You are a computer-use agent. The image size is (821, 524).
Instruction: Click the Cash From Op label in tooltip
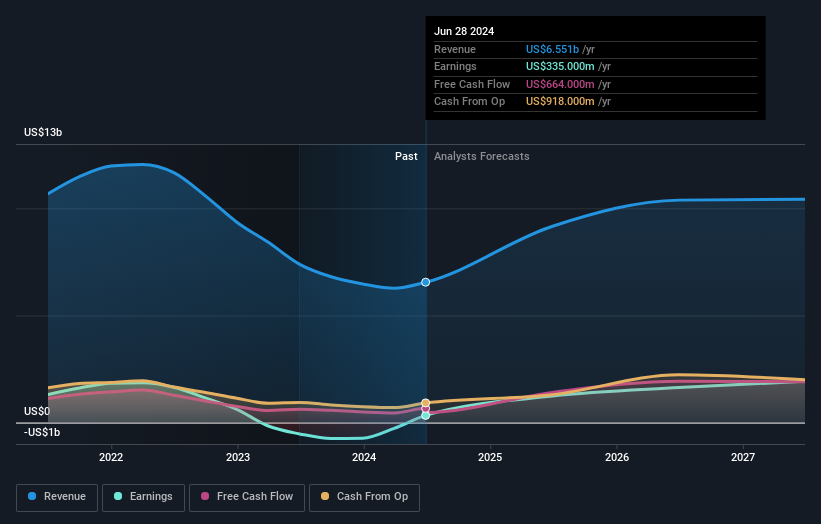click(x=469, y=102)
